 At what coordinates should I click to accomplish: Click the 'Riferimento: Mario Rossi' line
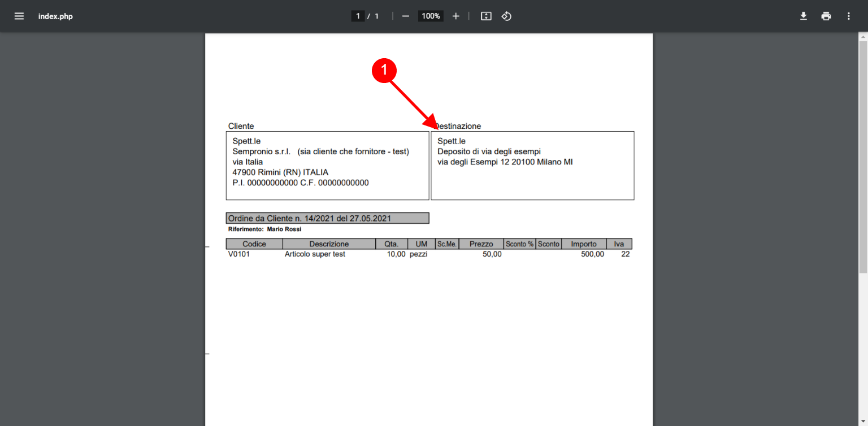click(x=264, y=229)
